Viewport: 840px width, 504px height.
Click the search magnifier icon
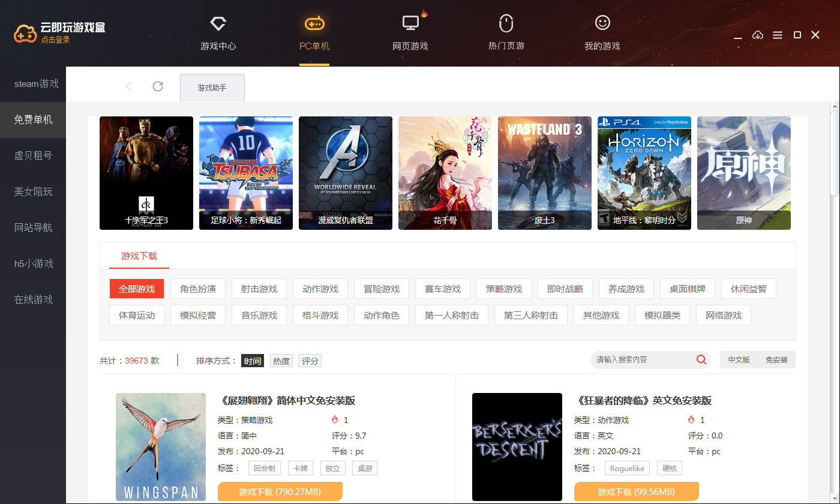[701, 359]
